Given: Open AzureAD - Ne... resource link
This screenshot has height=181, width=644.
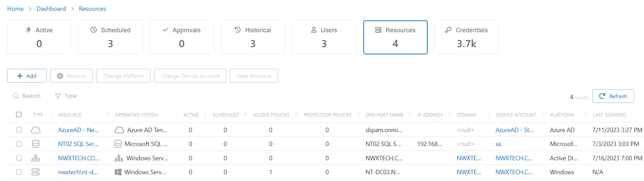Looking at the screenshot, I should point(79,130).
